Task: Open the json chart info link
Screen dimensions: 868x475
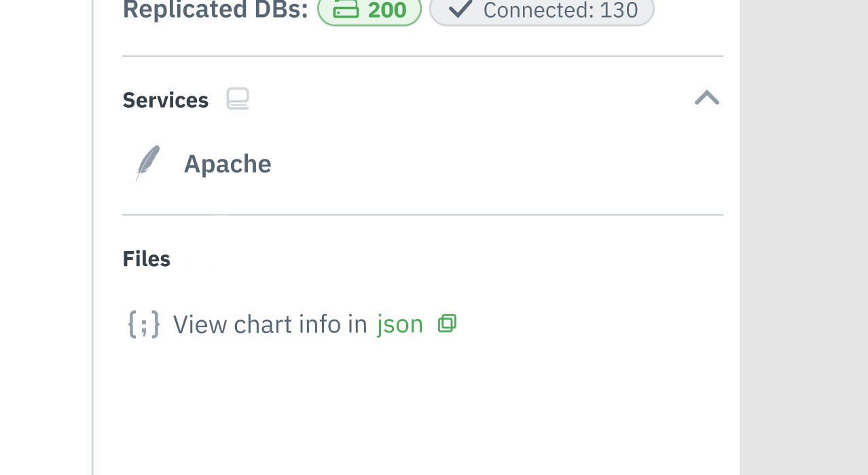Action: pyautogui.click(x=399, y=324)
